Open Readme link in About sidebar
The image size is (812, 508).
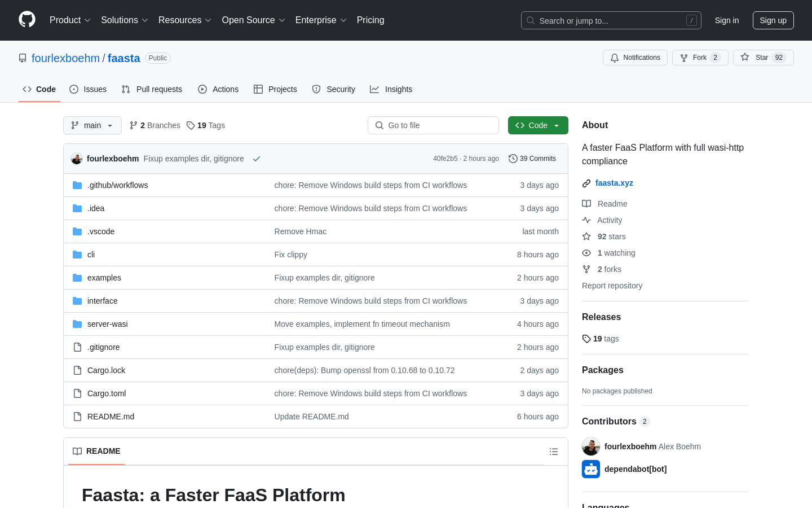pos(605,204)
